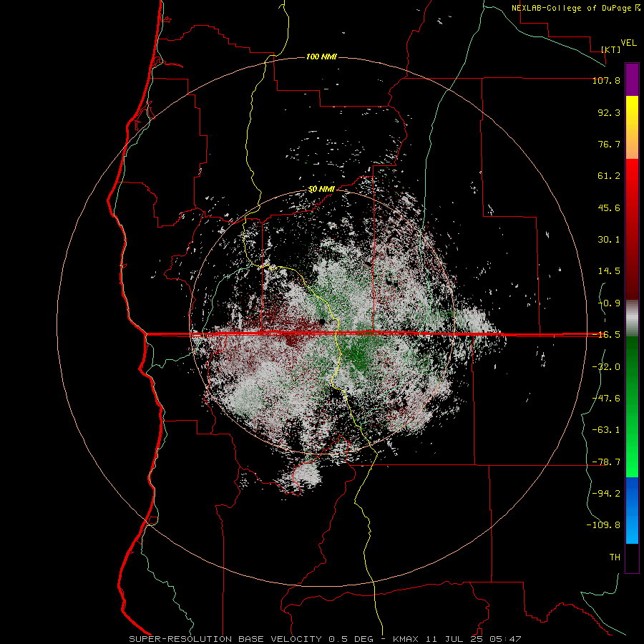Viewport: 644px width, 644px height.
Task: Select the -109.8 velocity scale value
Action: tap(603, 525)
